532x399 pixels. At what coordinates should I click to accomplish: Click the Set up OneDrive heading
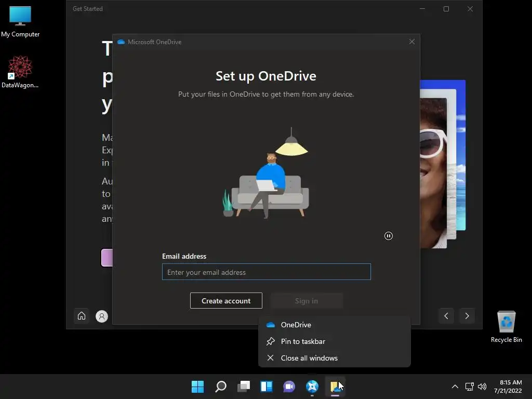(266, 76)
